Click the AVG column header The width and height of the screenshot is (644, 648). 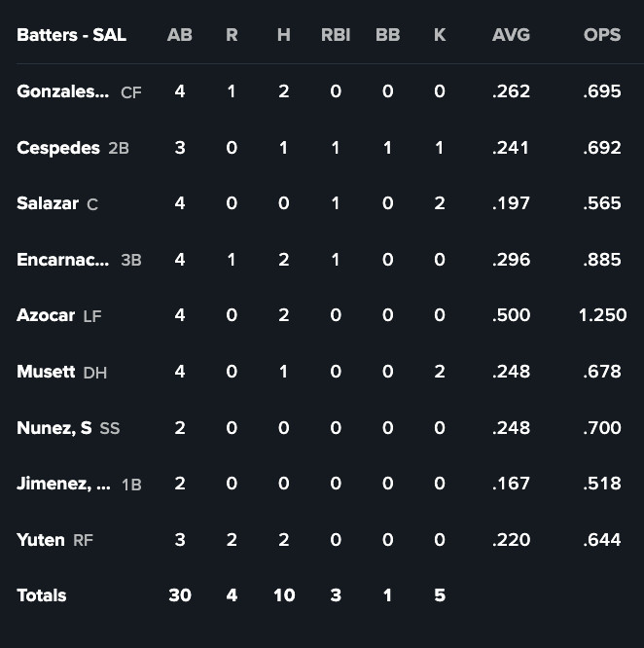[x=511, y=35]
